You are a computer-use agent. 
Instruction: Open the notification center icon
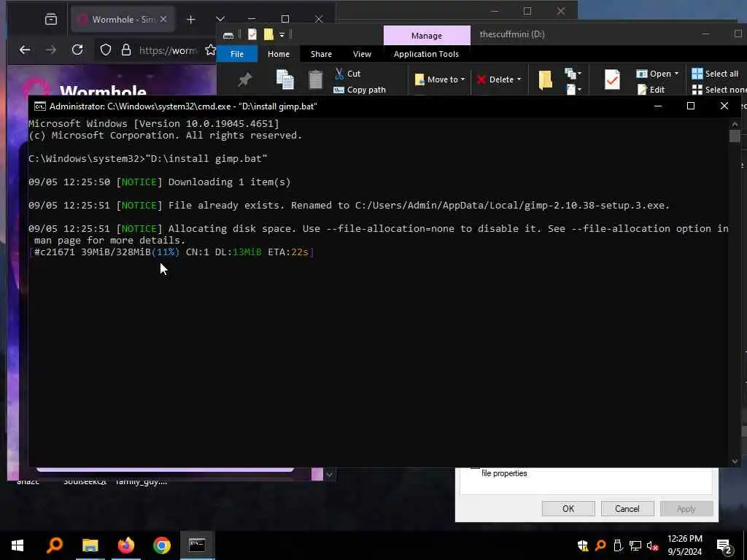pos(724,546)
